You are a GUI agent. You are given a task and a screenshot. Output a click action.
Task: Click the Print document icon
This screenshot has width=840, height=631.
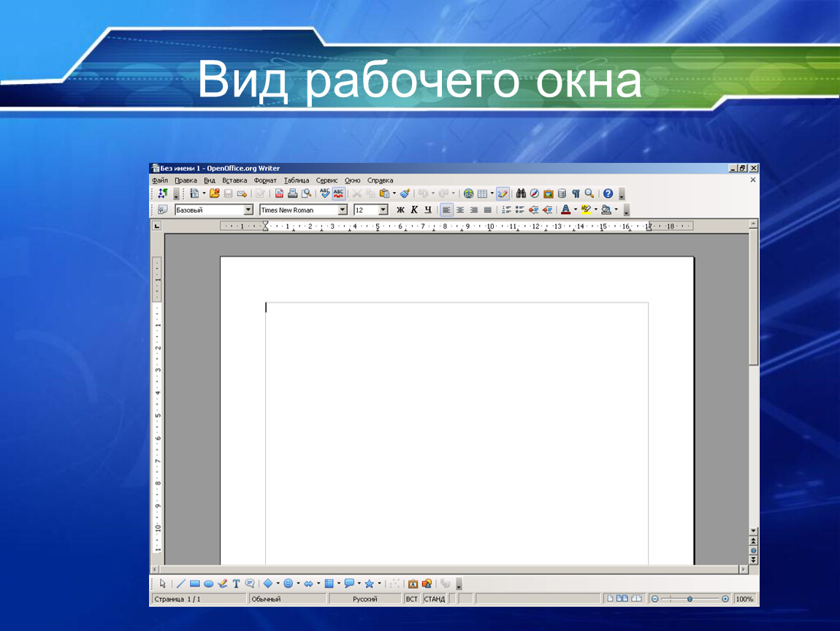tap(292, 194)
